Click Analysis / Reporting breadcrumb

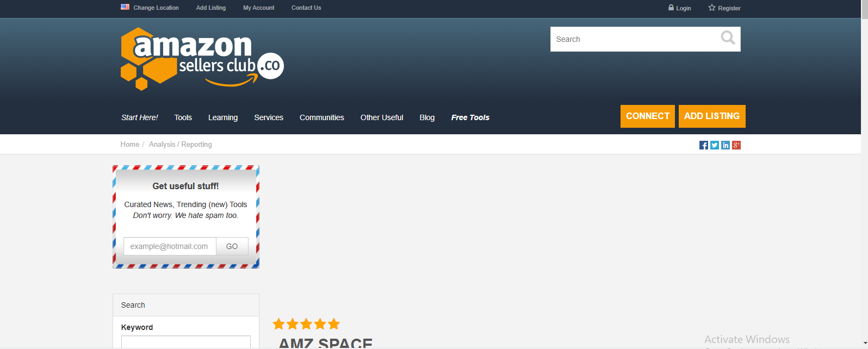[x=181, y=144]
